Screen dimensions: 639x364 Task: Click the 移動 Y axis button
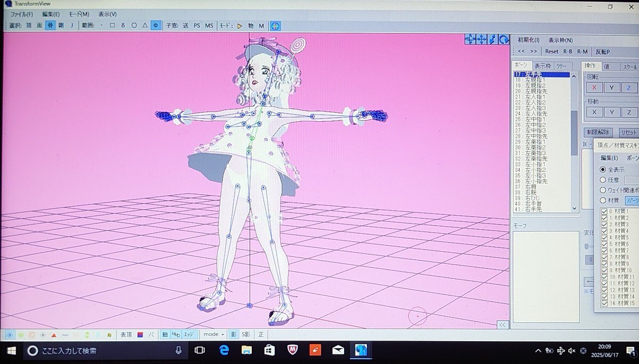[612, 112]
